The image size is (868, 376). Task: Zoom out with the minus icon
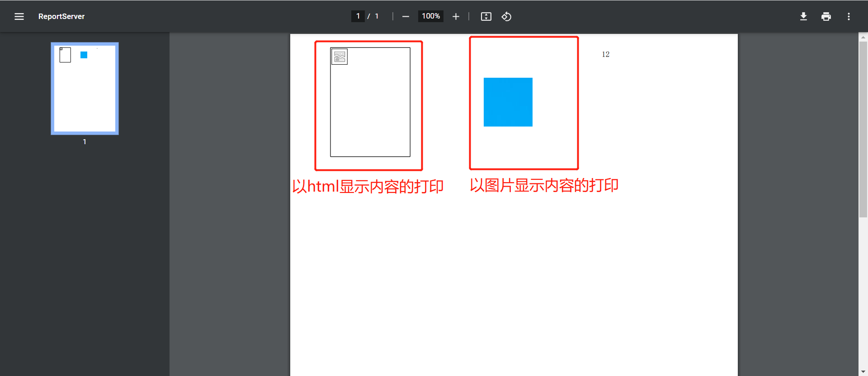406,16
